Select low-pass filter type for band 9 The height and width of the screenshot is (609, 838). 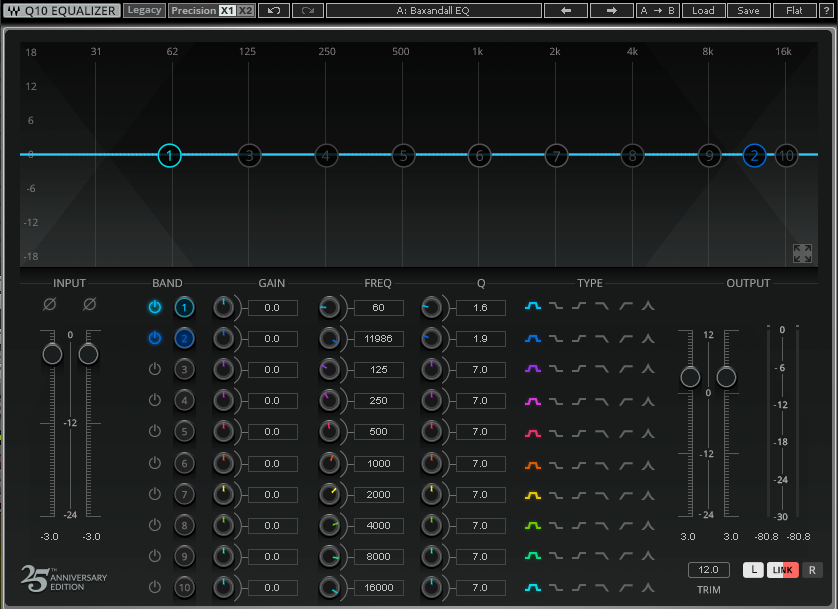tap(602, 556)
